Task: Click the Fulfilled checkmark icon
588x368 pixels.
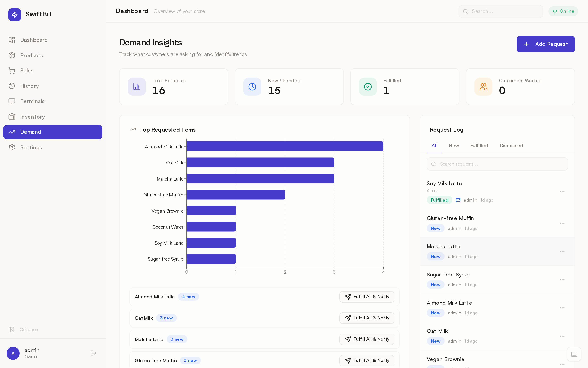Action: 368,87
